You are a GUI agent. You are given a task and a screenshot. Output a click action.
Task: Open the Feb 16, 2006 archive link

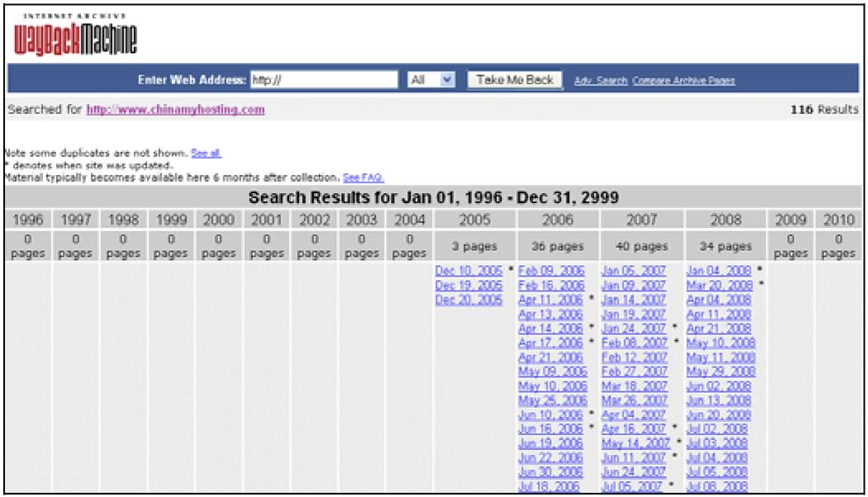(552, 285)
